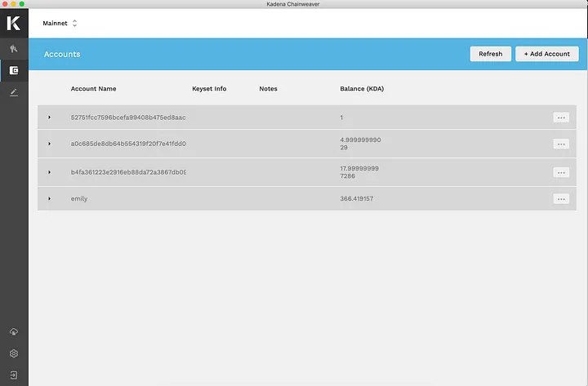Click the balance 366.419157
The image size is (588, 386).
click(357, 198)
